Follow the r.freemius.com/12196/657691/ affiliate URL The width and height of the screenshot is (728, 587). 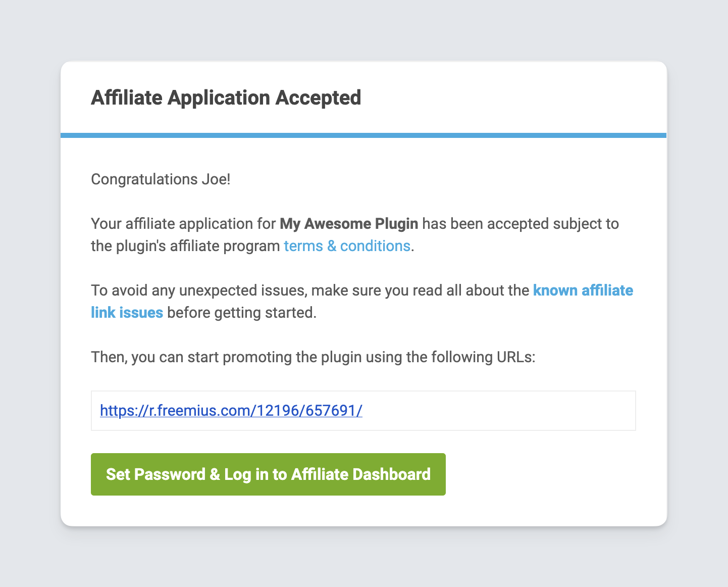[231, 410]
